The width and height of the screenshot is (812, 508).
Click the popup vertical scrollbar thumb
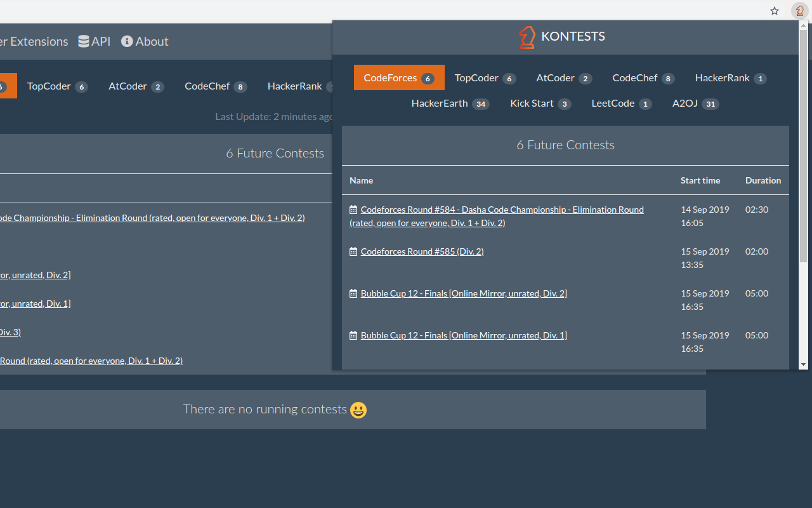point(803,146)
